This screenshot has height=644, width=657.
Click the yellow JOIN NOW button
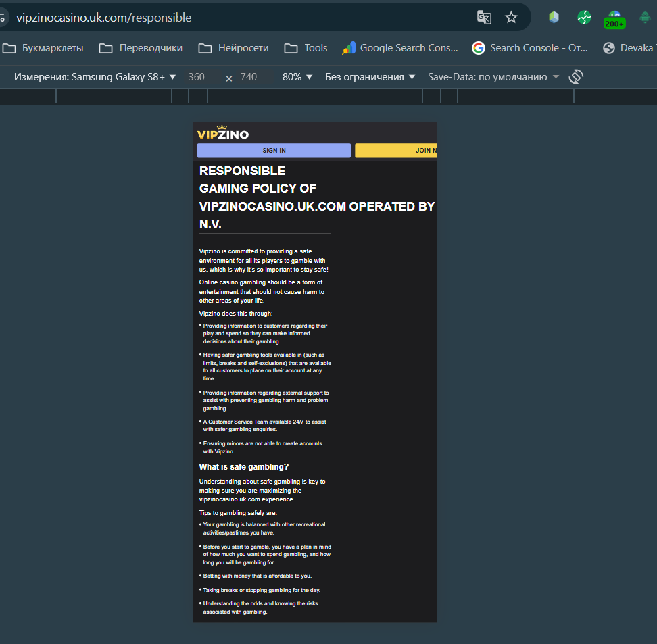pyautogui.click(x=396, y=151)
